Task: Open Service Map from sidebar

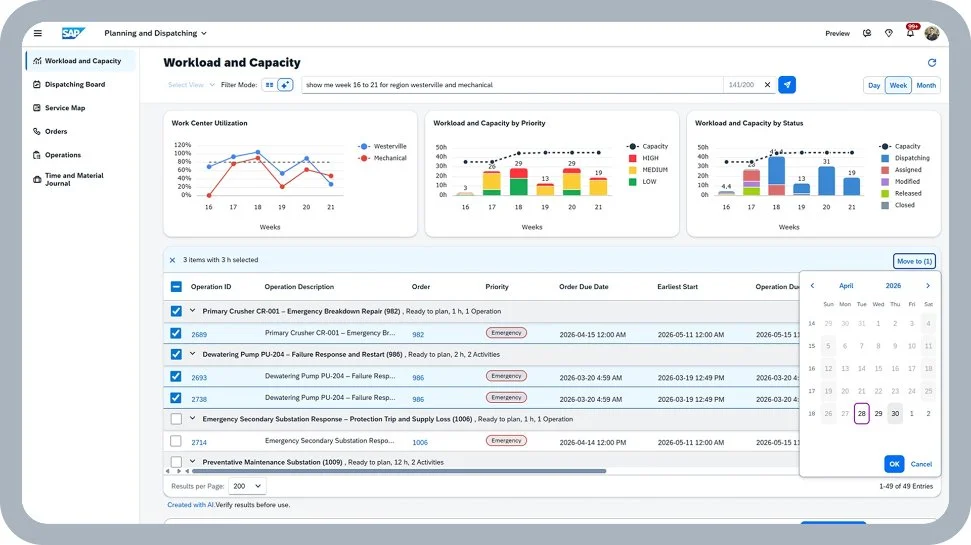Action: click(65, 108)
